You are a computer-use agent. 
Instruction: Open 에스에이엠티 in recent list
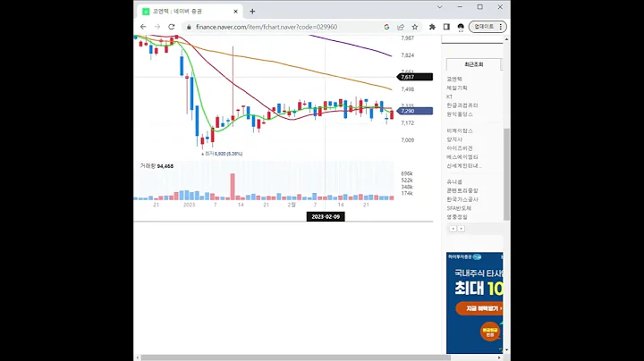462,157
